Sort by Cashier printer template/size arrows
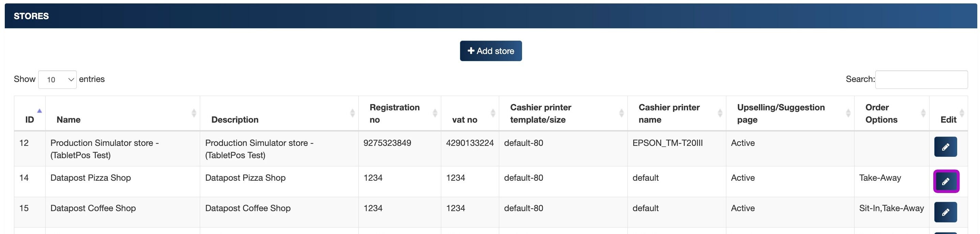The width and height of the screenshot is (980, 234). point(621,113)
